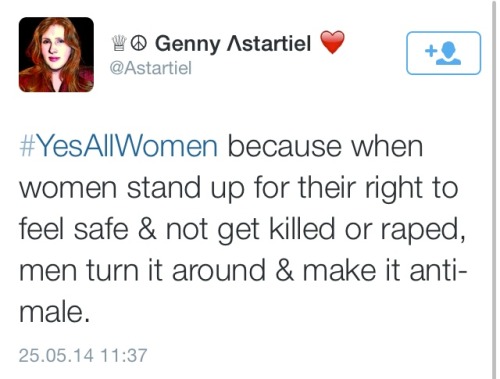Screen dimensions: 500x379
Task: Click the red heart emoji after name
Action: tap(332, 42)
